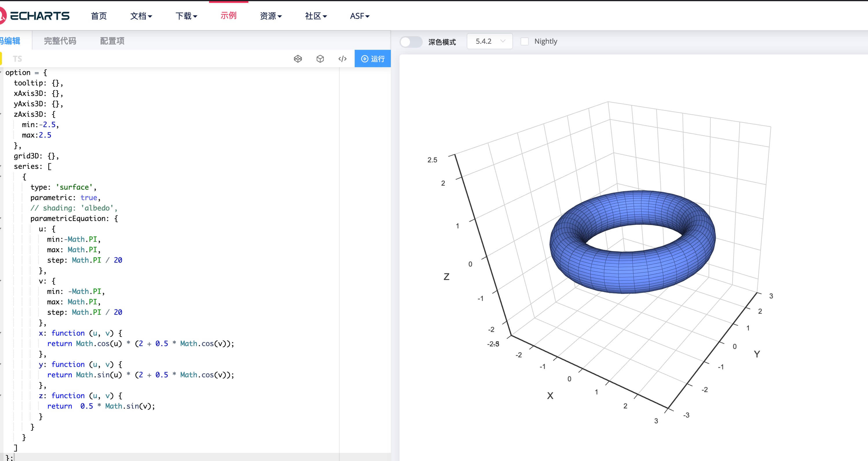The image size is (868, 461).
Task: Open the 资源 dropdown menu
Action: point(270,16)
